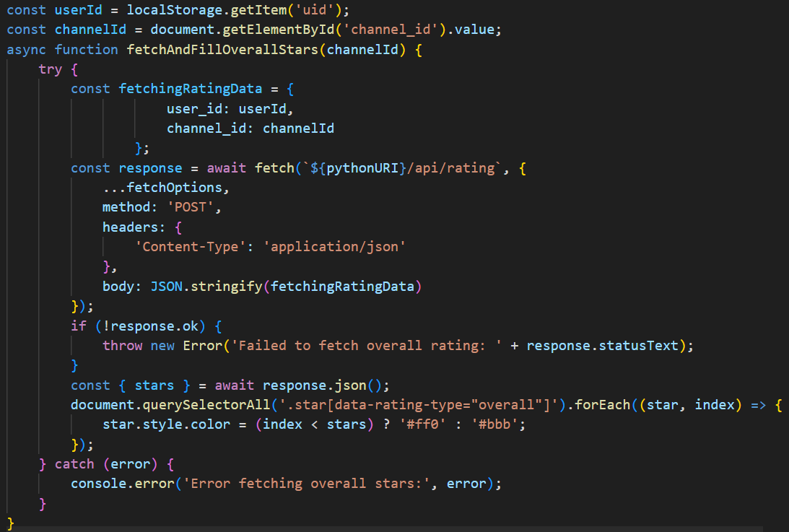
Task: Click console.error call
Action: (x=122, y=484)
